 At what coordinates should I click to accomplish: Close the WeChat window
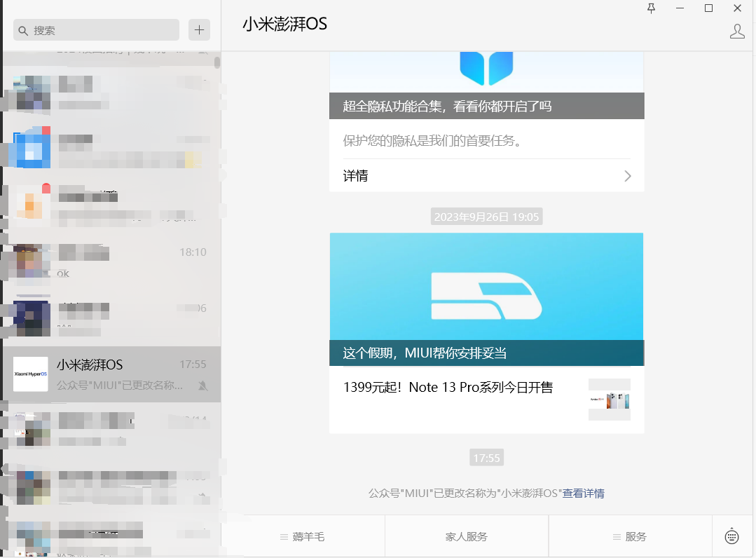pos(737,8)
